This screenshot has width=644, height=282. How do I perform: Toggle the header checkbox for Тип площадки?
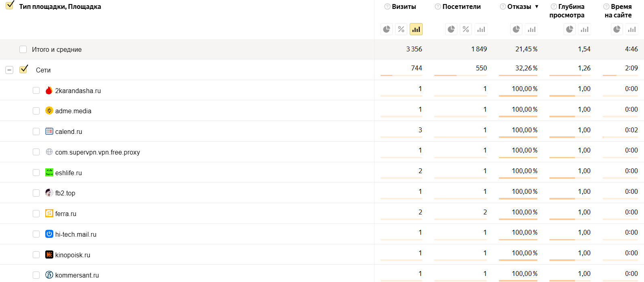pos(10,6)
